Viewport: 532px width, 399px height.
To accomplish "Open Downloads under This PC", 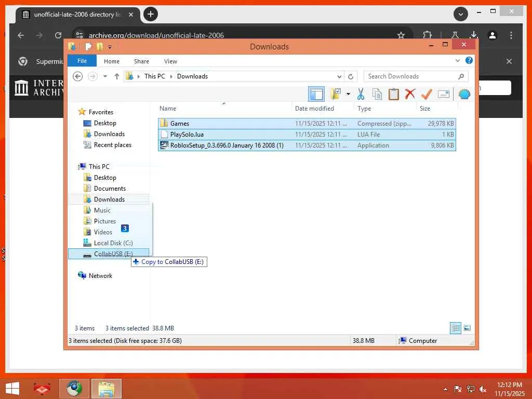I will coord(109,199).
